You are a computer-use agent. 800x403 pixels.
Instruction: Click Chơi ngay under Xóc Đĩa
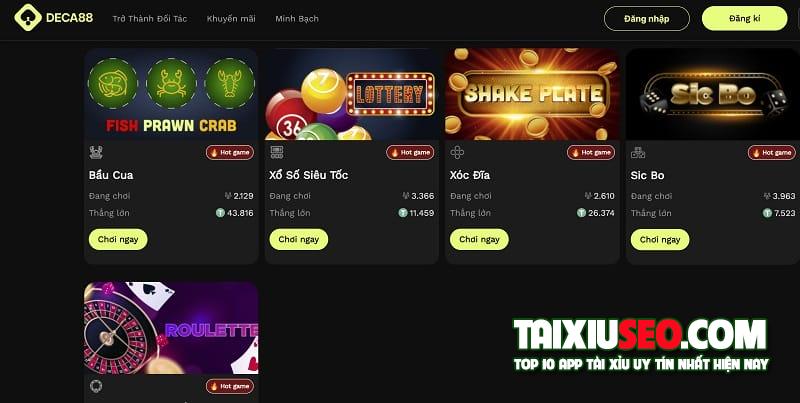point(479,239)
